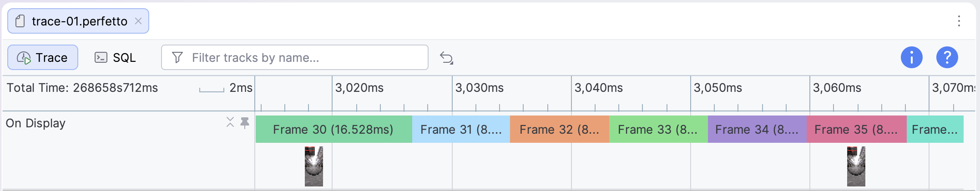The width and height of the screenshot is (980, 191).
Task: Focus the Filter tracks by name field
Action: 295,57
